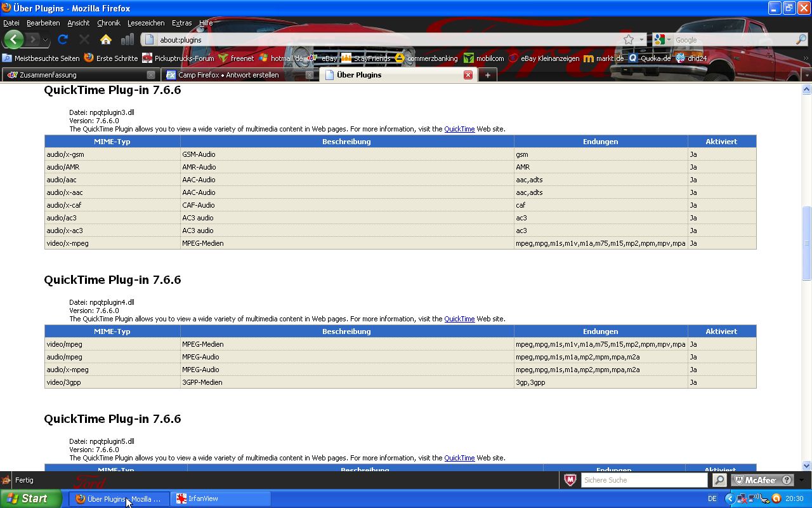The height and width of the screenshot is (508, 812).
Task: Open the Hilfe menu
Action: click(206, 23)
